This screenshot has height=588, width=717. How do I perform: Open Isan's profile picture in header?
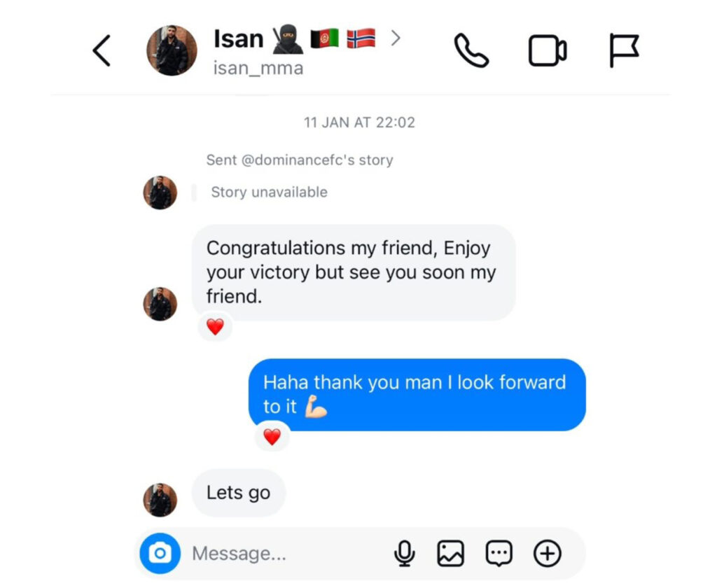click(172, 50)
